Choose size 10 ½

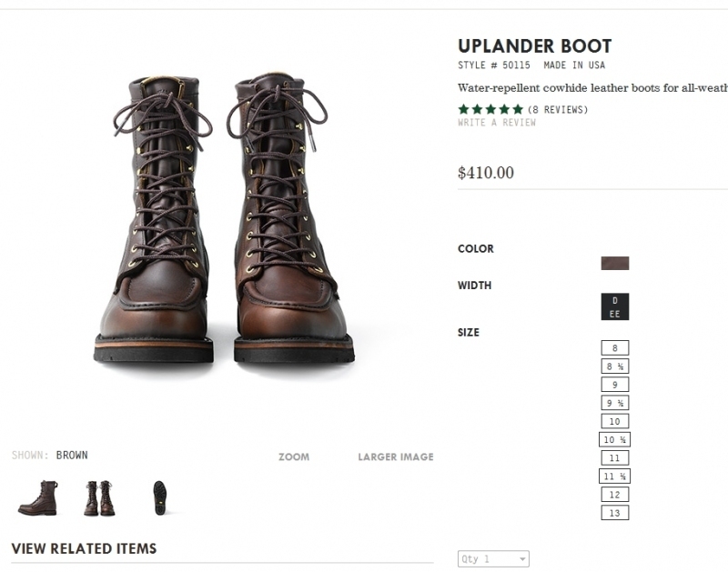(x=614, y=440)
